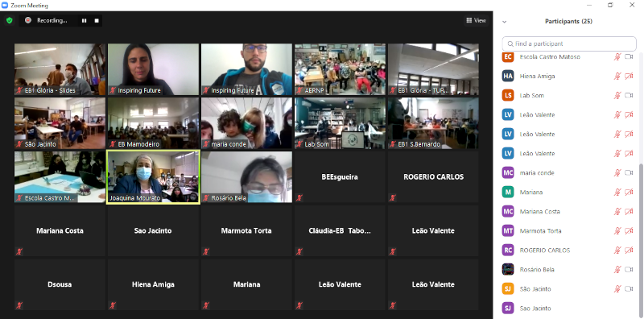
Task: Toggle mic icon in Mariana Costa participant row
Action: pyautogui.click(x=617, y=211)
